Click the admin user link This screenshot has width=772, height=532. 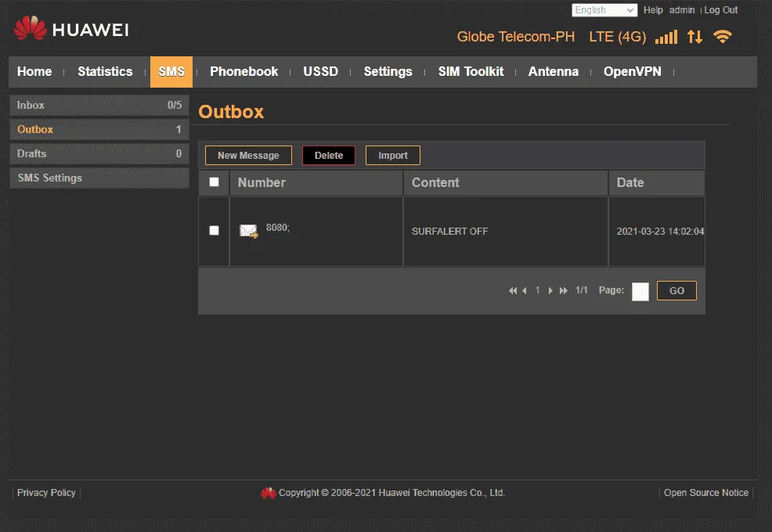click(682, 10)
